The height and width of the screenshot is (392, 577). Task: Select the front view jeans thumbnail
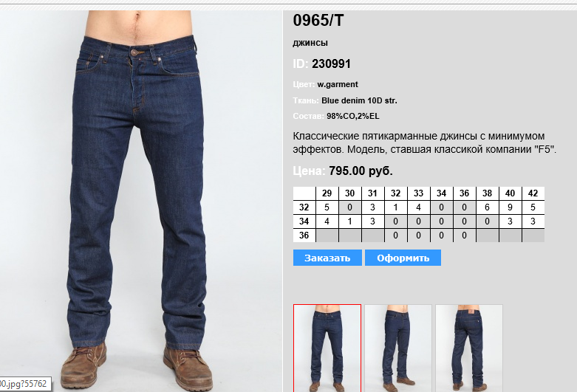[327, 348]
